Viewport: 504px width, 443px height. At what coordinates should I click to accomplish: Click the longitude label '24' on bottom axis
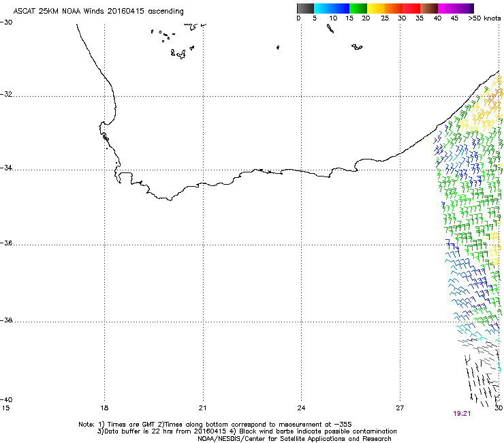(301, 408)
